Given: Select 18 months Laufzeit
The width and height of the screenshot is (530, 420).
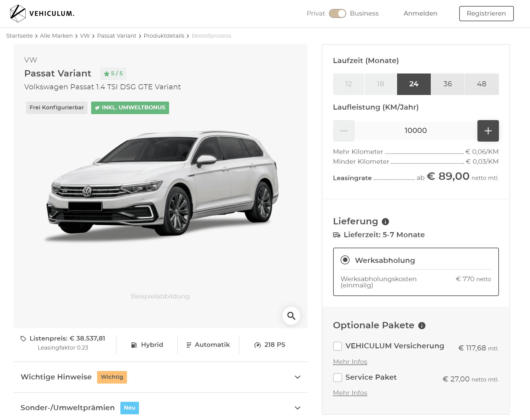Looking at the screenshot, I should click(x=381, y=84).
